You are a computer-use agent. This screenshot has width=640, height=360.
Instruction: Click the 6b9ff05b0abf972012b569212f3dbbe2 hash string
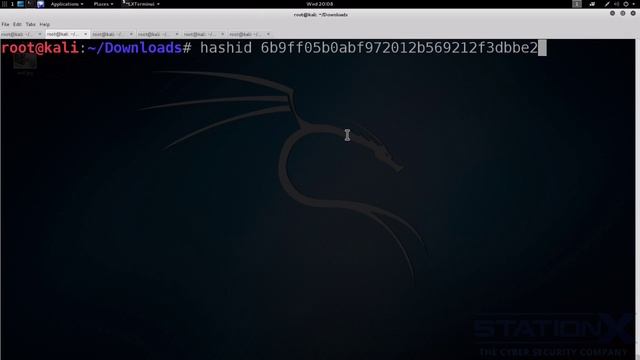(399, 48)
